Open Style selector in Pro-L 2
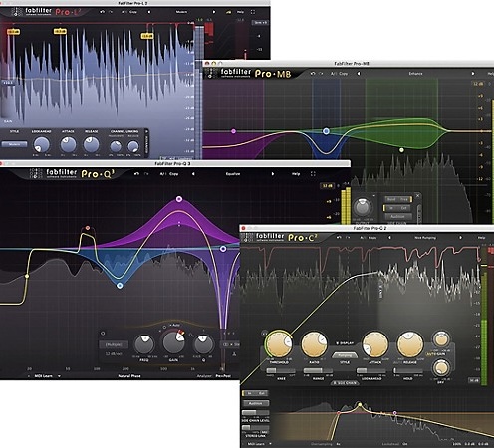 (x=14, y=144)
